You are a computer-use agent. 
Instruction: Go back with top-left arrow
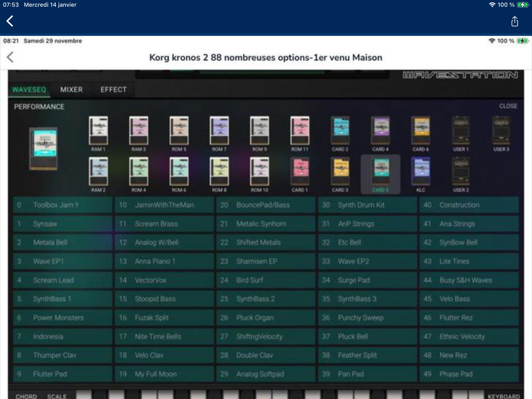10,21
